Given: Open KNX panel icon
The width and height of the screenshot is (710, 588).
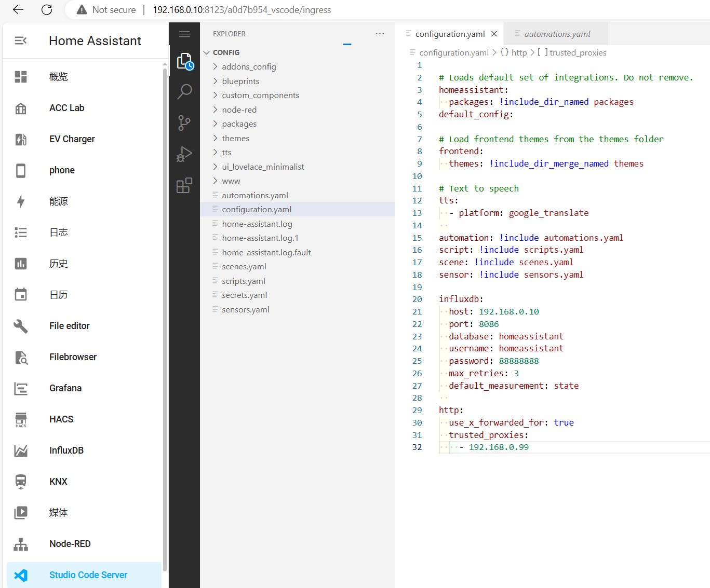Looking at the screenshot, I should pos(21,482).
